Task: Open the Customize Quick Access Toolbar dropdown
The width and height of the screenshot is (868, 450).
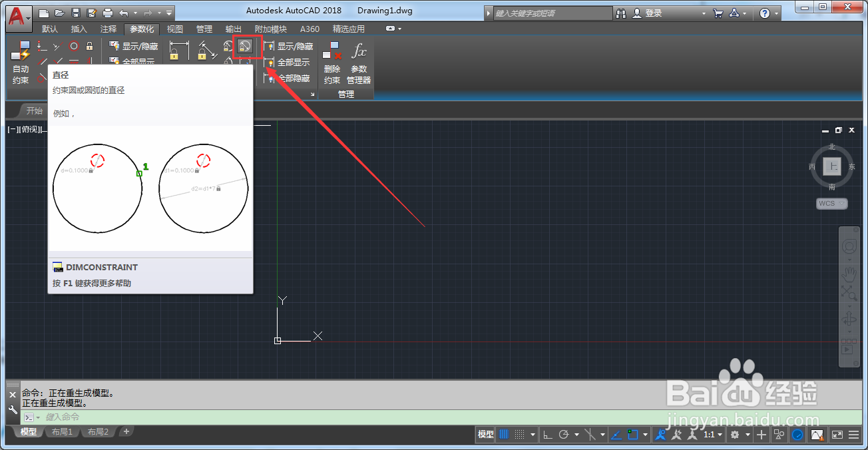Action: 170,13
